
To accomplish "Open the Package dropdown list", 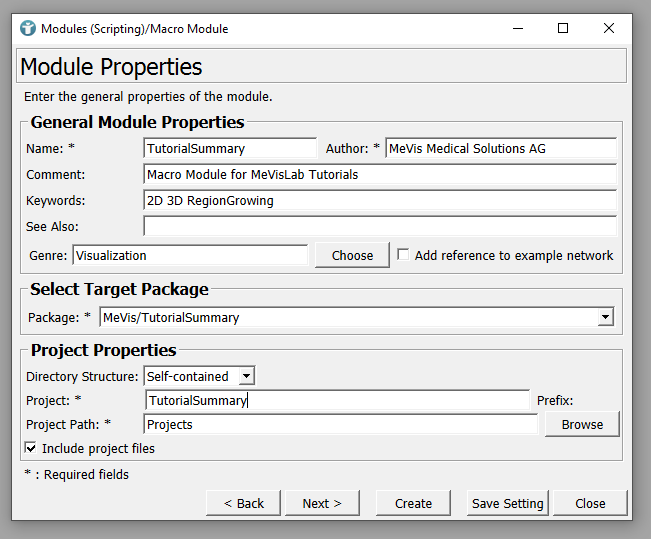I will coord(604,318).
